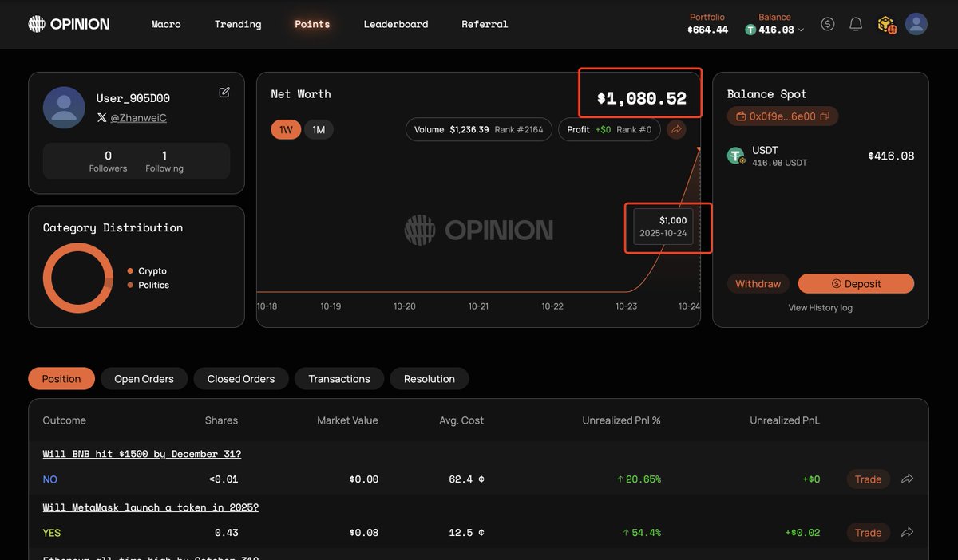The image size is (958, 560).
Task: Click the Followers count
Action: click(x=108, y=161)
